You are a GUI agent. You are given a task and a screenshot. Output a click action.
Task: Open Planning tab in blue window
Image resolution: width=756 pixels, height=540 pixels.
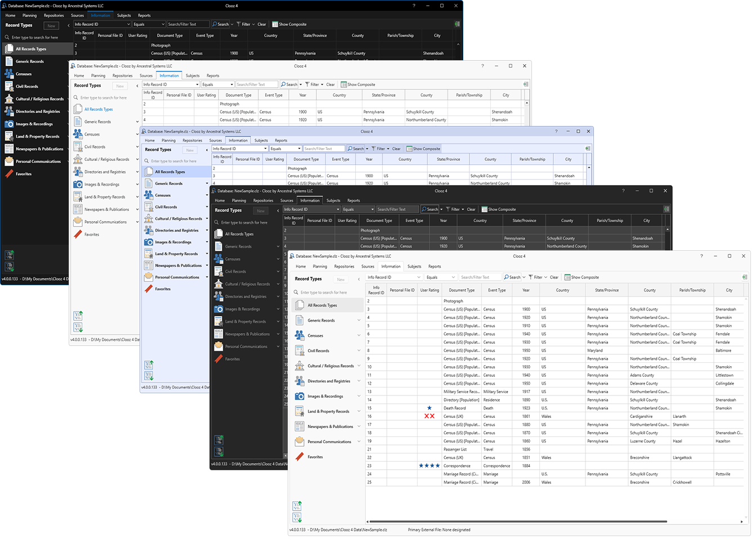(x=168, y=140)
